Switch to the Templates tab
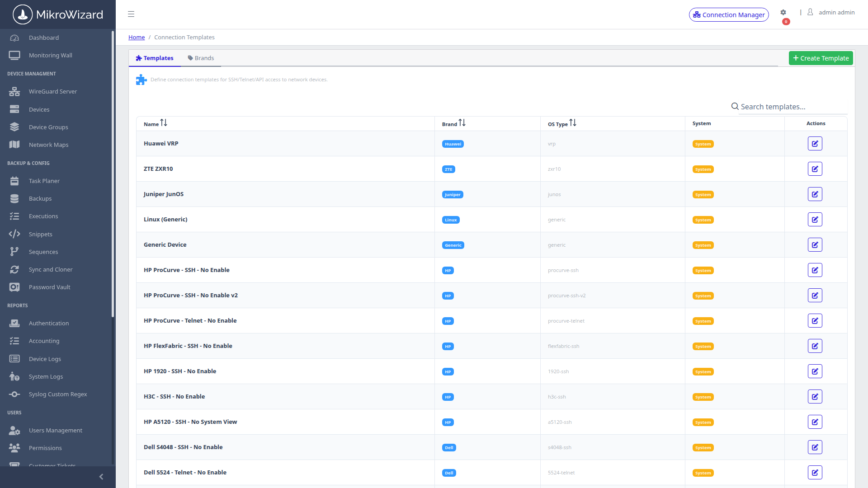The image size is (868, 488). [x=155, y=58]
